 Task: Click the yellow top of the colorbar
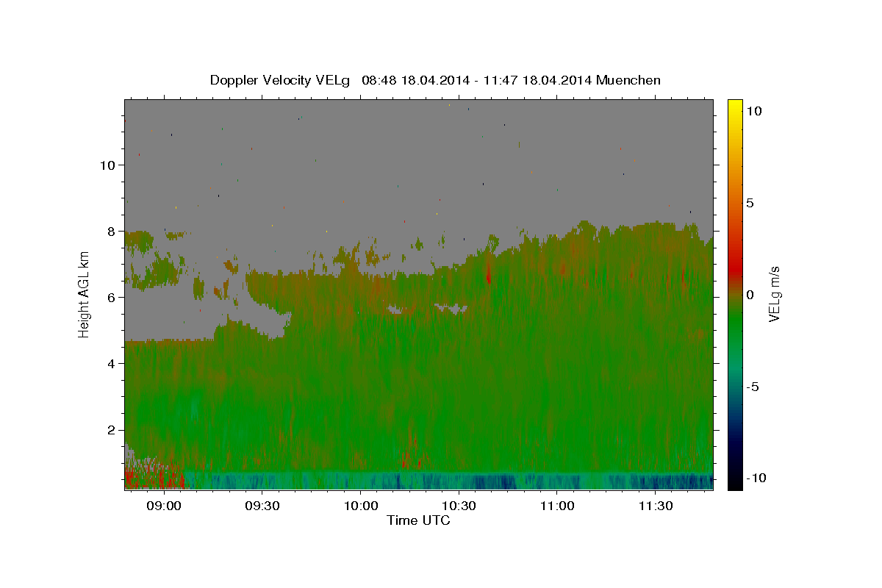(x=735, y=107)
